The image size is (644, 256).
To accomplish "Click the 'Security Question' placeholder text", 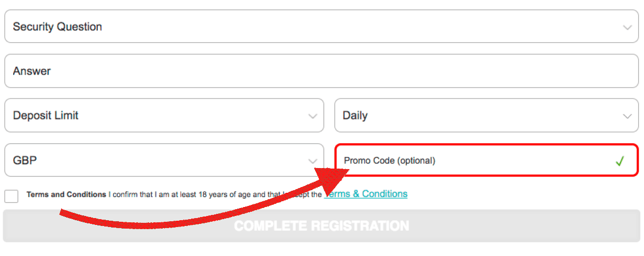I will tap(57, 27).
